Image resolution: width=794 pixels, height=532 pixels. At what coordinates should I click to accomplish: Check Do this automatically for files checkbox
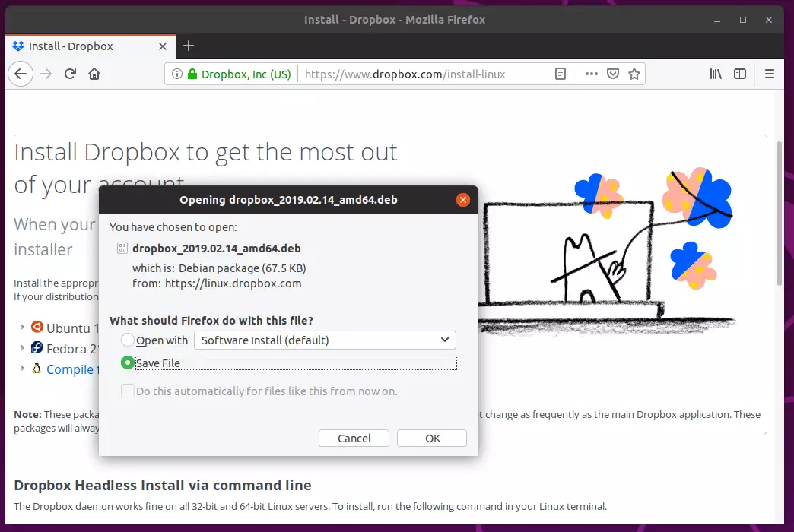click(x=128, y=391)
